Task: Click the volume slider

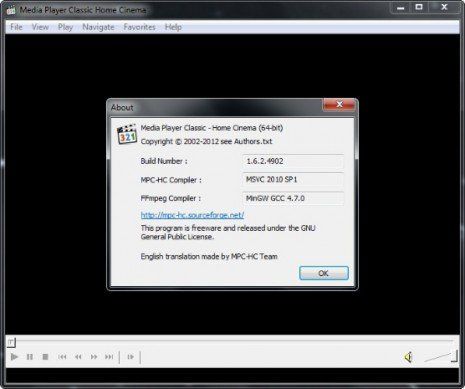Action: 441,356
